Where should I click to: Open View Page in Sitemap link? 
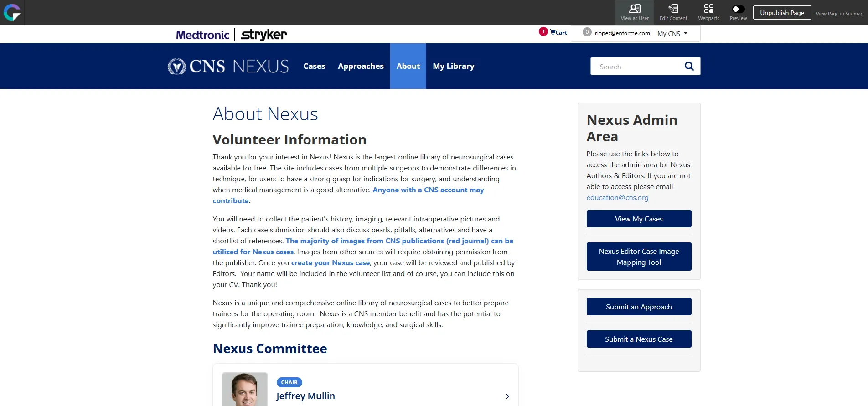click(x=840, y=14)
